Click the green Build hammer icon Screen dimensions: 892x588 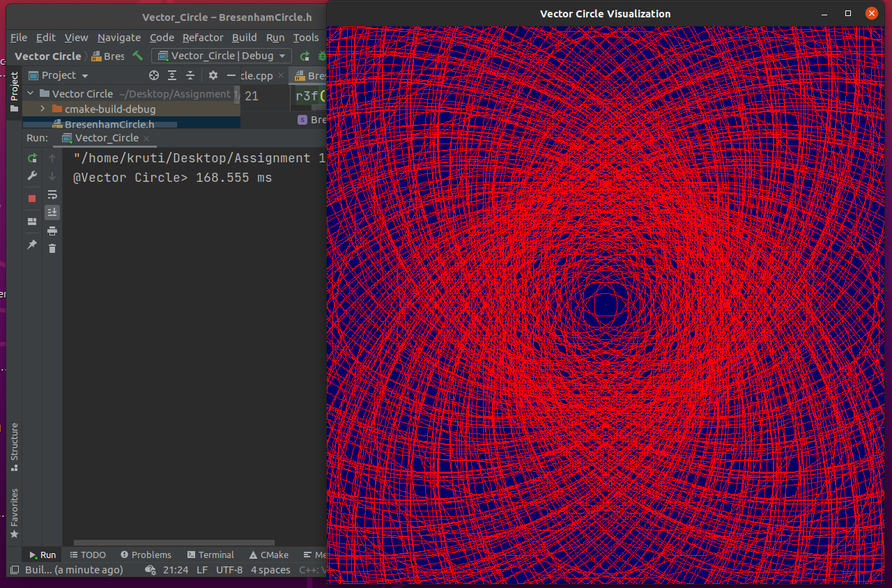tap(138, 56)
